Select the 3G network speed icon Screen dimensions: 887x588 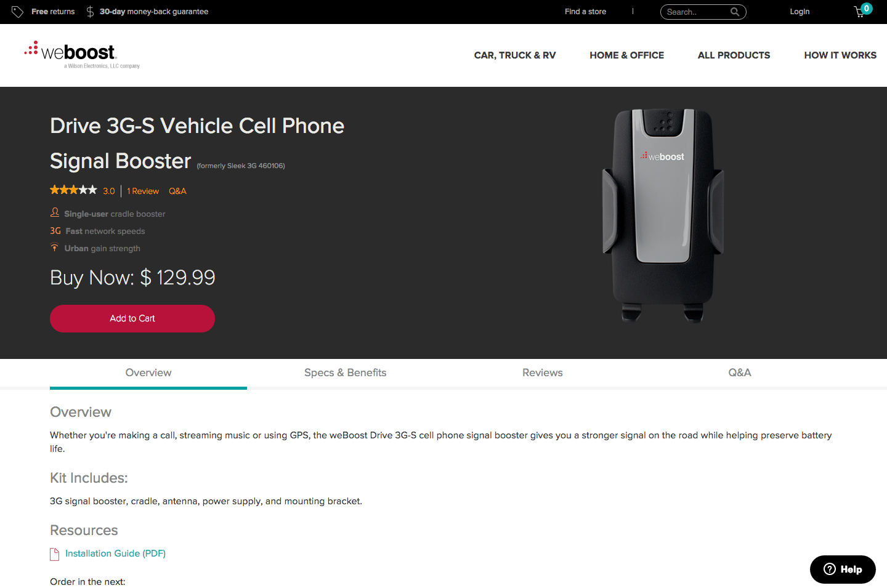point(55,230)
